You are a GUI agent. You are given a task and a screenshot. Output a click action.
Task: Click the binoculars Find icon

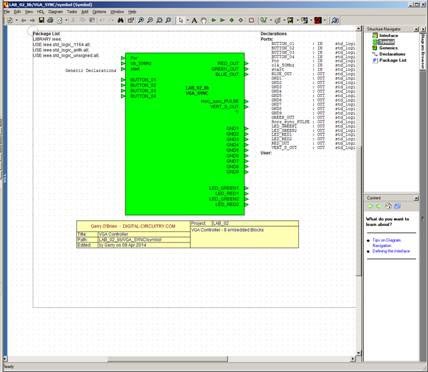pos(120,20)
